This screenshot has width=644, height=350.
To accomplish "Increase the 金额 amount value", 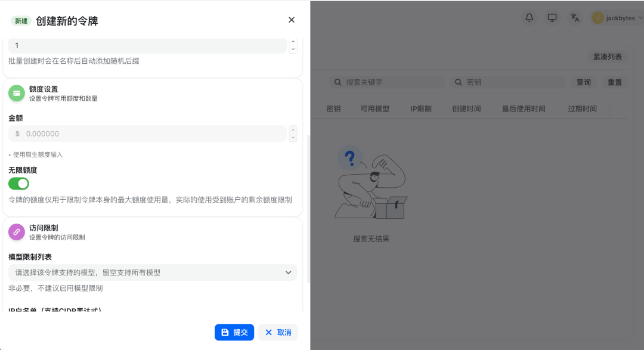I will coord(293,130).
